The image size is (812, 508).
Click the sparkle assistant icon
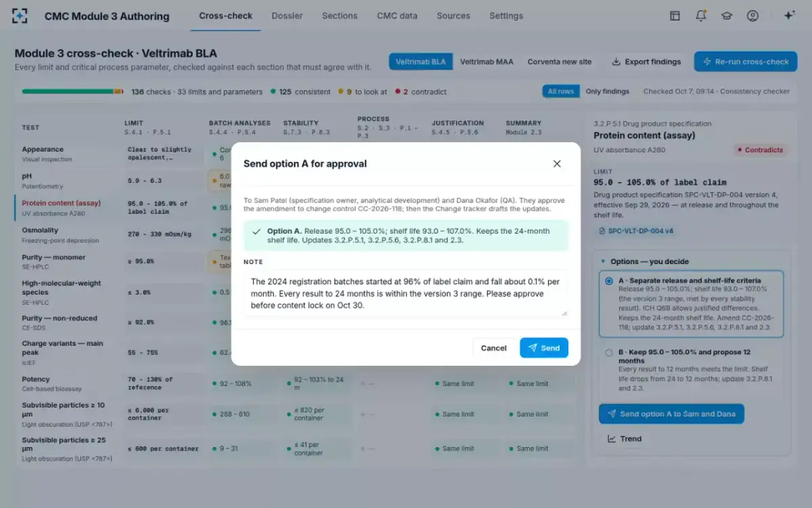[x=789, y=16]
